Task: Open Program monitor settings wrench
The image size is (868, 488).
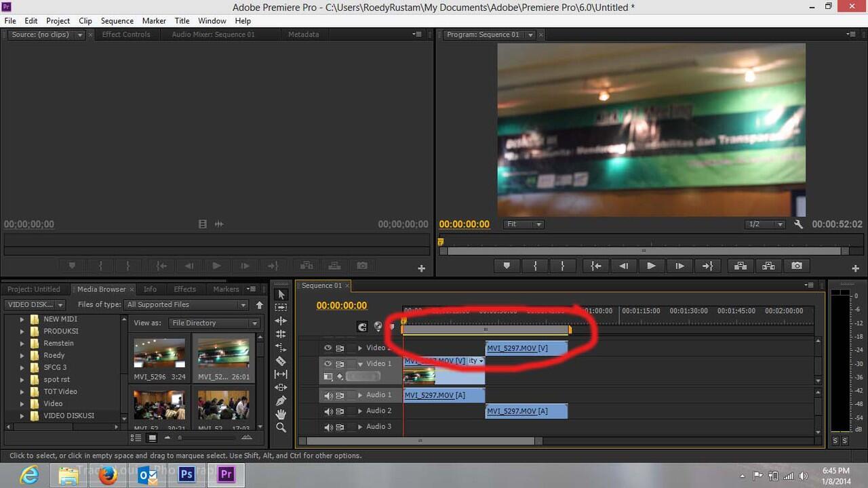Action: coord(798,224)
